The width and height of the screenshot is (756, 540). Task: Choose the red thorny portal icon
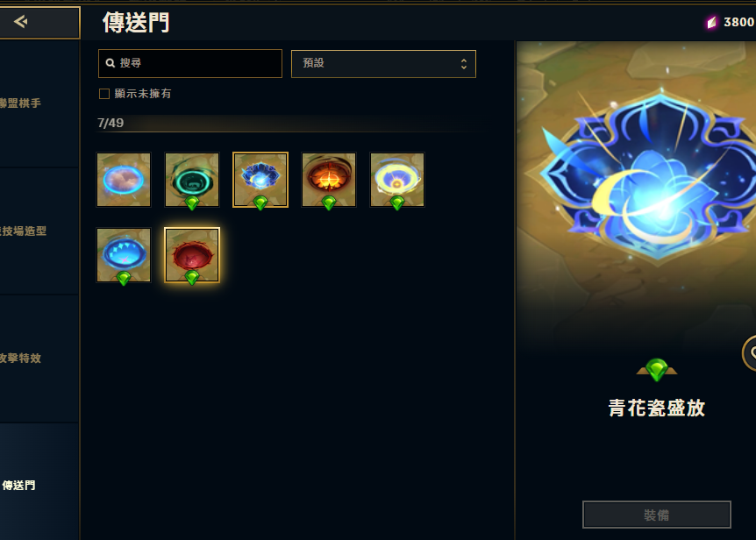tap(192, 255)
